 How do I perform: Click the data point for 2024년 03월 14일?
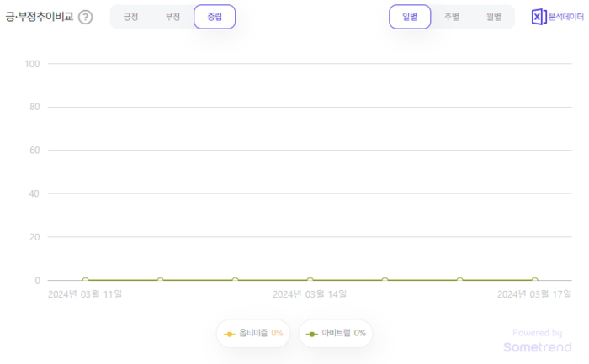[x=310, y=281]
